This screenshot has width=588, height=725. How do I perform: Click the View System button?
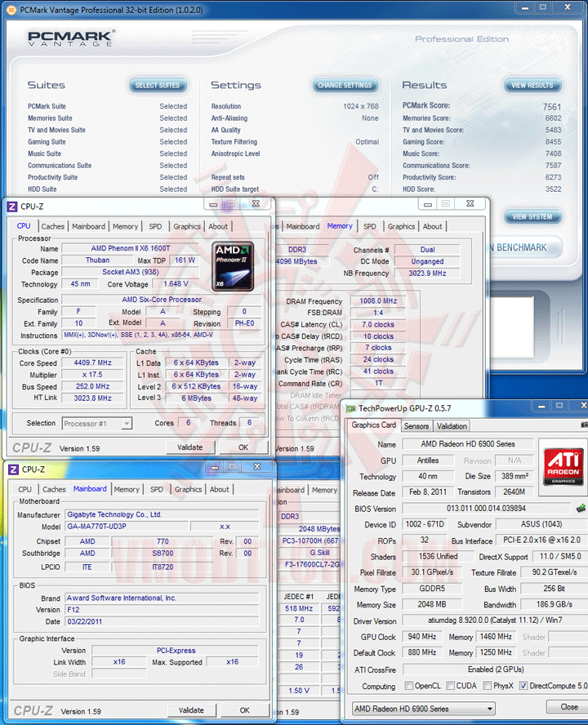(x=532, y=216)
